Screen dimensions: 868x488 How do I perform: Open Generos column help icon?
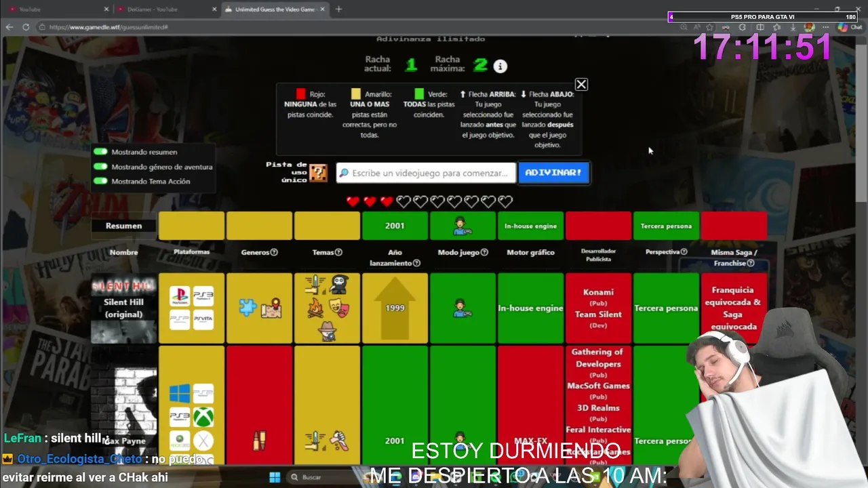coord(274,252)
